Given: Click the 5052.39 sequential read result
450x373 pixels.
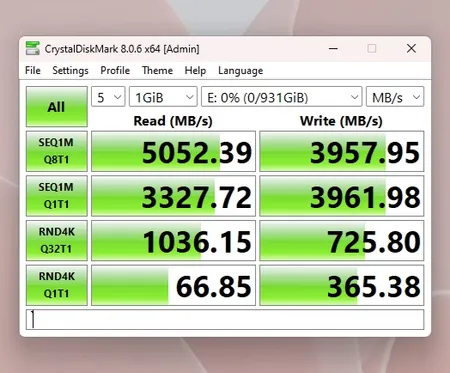Looking at the screenshot, I should point(173,151).
